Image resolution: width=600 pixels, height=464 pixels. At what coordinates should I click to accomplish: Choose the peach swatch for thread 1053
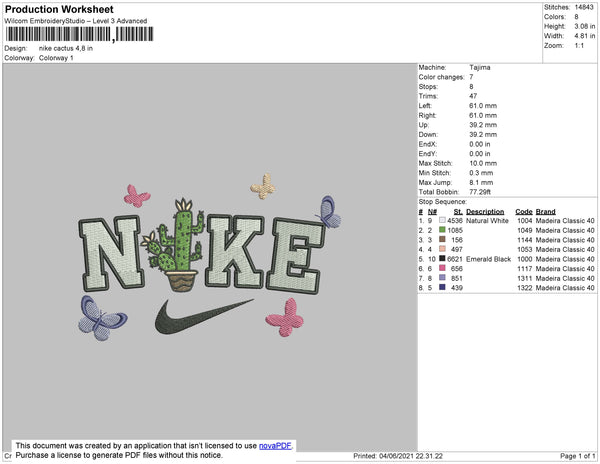pos(442,249)
